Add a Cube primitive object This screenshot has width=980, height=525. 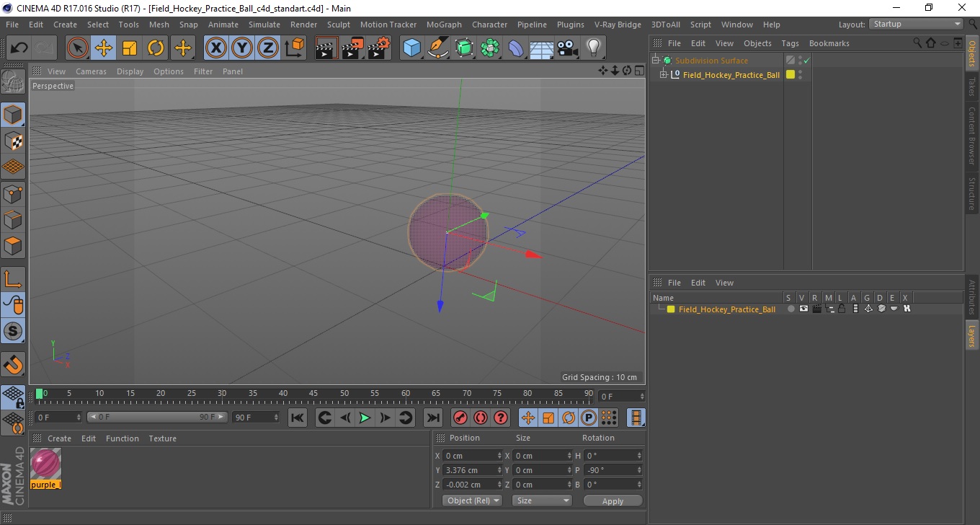[x=412, y=48]
